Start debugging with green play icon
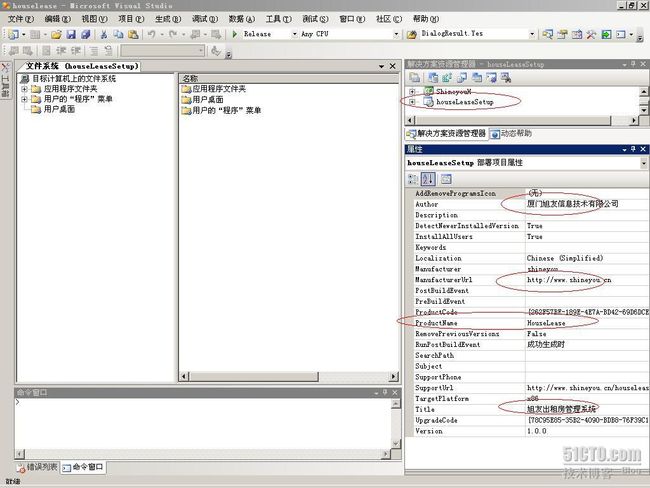This screenshot has width=650, height=488. [x=235, y=34]
